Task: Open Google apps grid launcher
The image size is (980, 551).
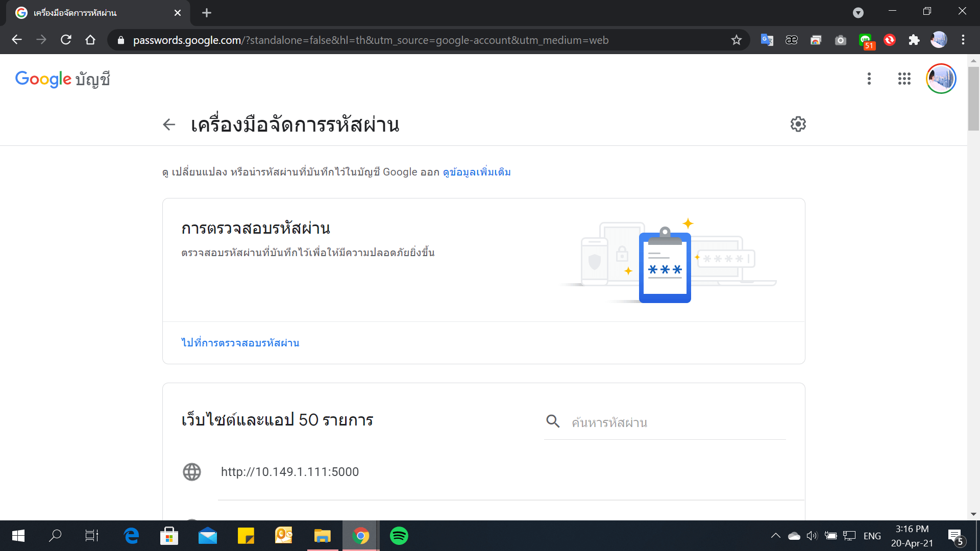Action: coord(904,79)
